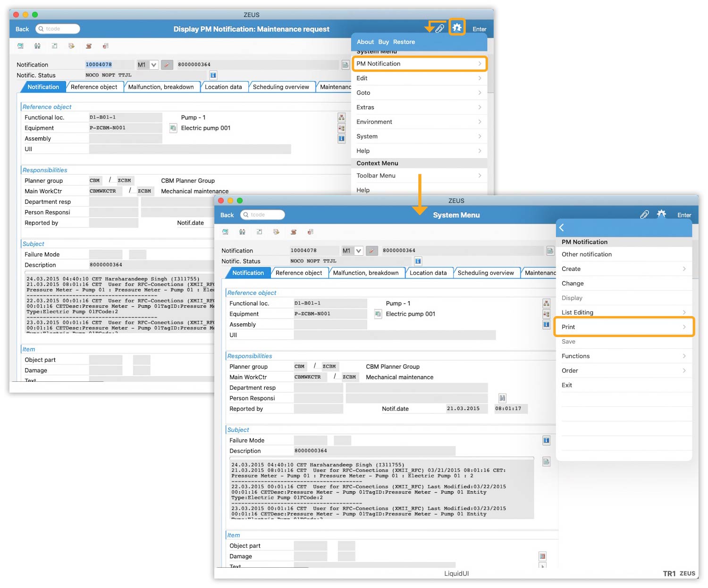Expand the Toolbar Menu entry

click(419, 176)
